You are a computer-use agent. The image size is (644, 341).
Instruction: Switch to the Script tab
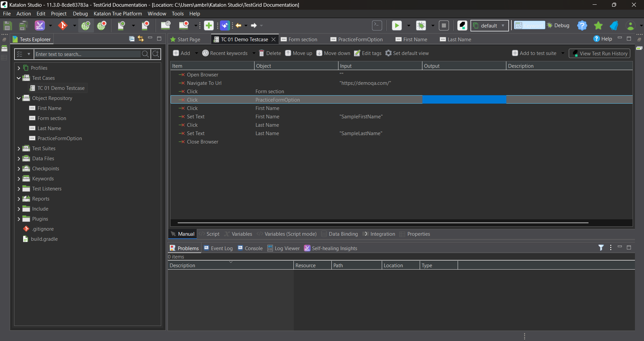pos(209,234)
